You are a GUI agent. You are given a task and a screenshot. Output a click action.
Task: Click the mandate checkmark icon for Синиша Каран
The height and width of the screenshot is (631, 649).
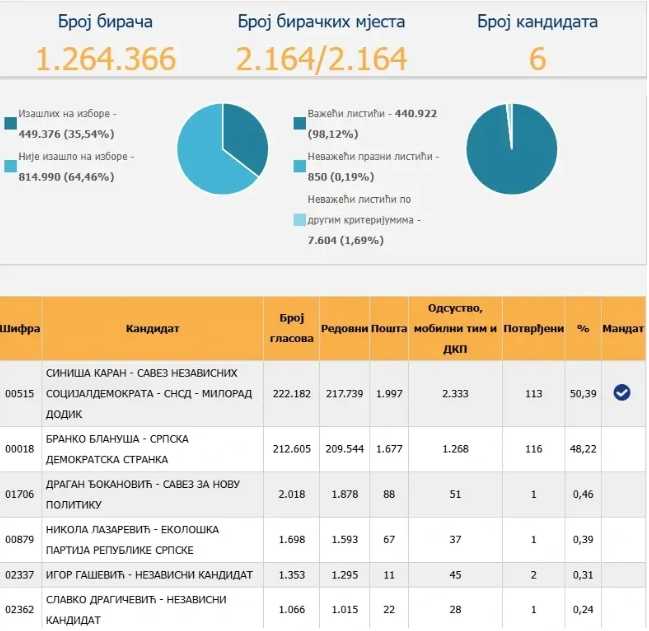(x=621, y=393)
